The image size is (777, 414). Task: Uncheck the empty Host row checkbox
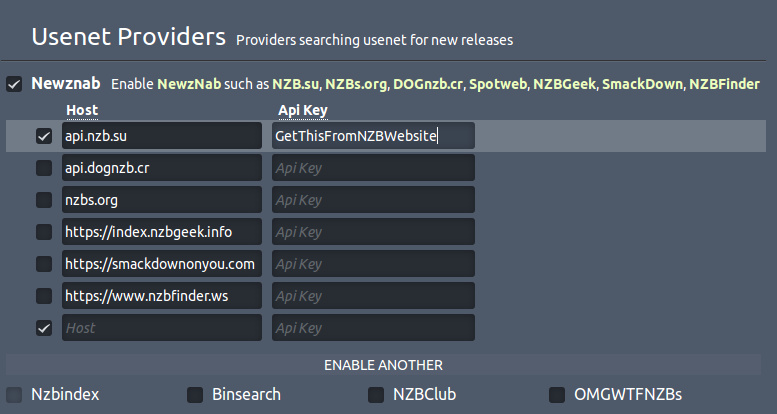[x=44, y=328]
